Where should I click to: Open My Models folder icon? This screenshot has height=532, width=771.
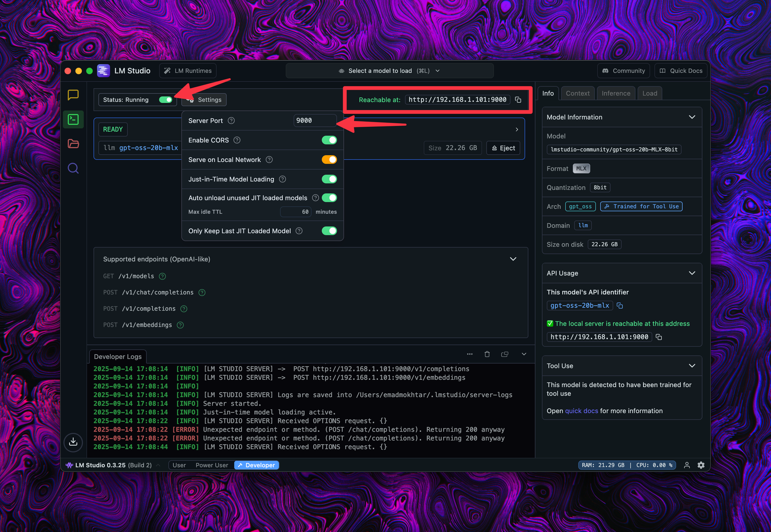point(73,144)
